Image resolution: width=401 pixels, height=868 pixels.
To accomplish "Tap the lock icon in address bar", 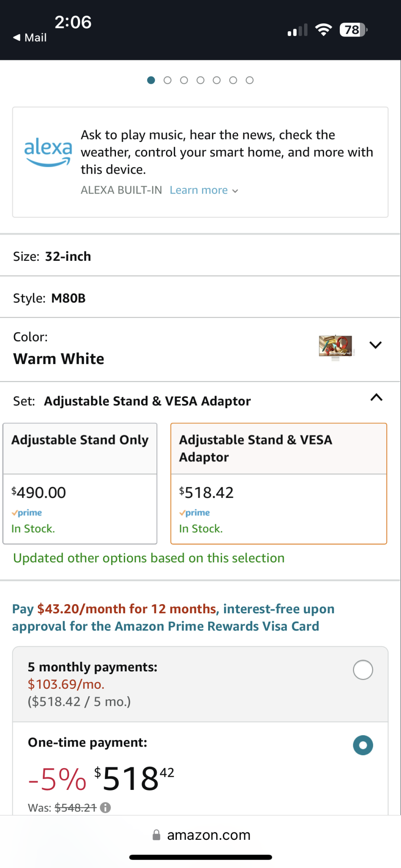I will 156,835.
